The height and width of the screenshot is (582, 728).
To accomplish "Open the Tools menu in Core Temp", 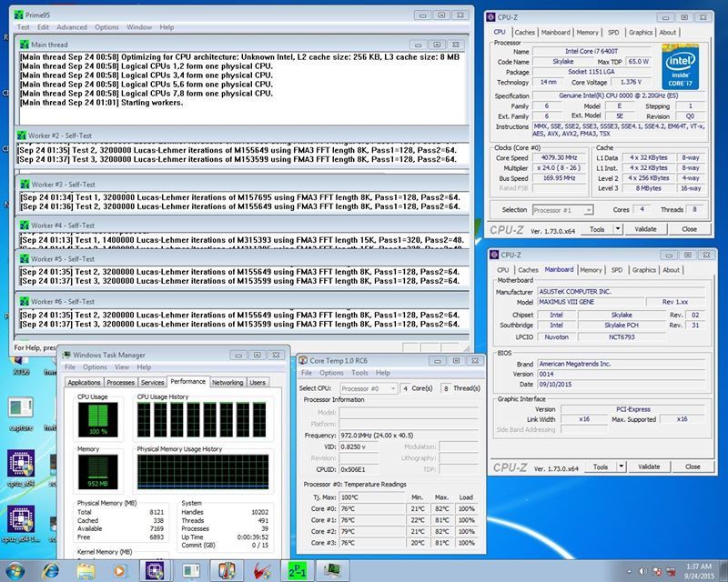I will pos(359,373).
